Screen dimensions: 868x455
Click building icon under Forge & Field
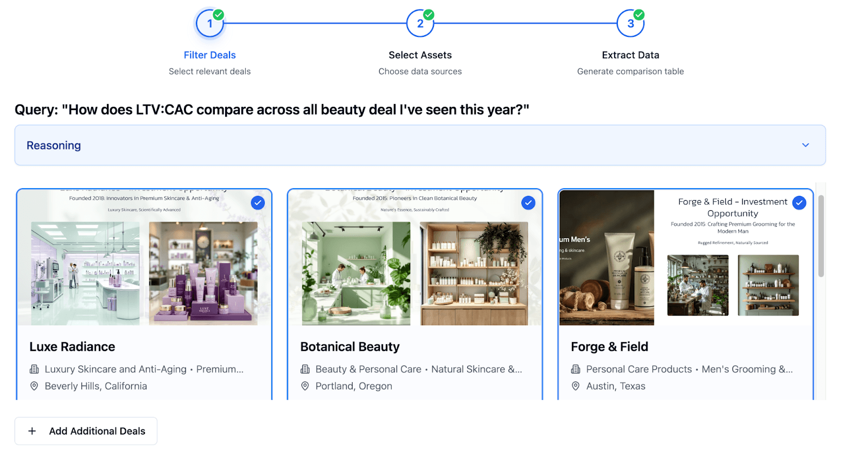pos(576,369)
